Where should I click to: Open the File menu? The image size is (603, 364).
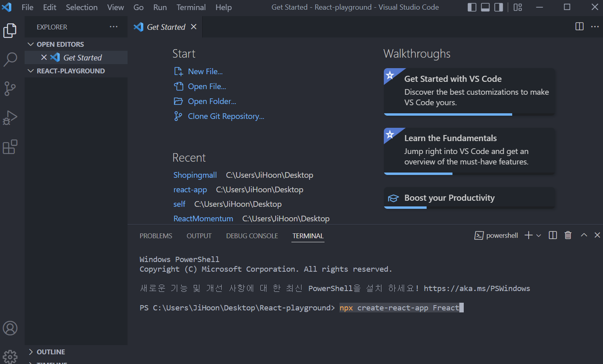point(27,7)
